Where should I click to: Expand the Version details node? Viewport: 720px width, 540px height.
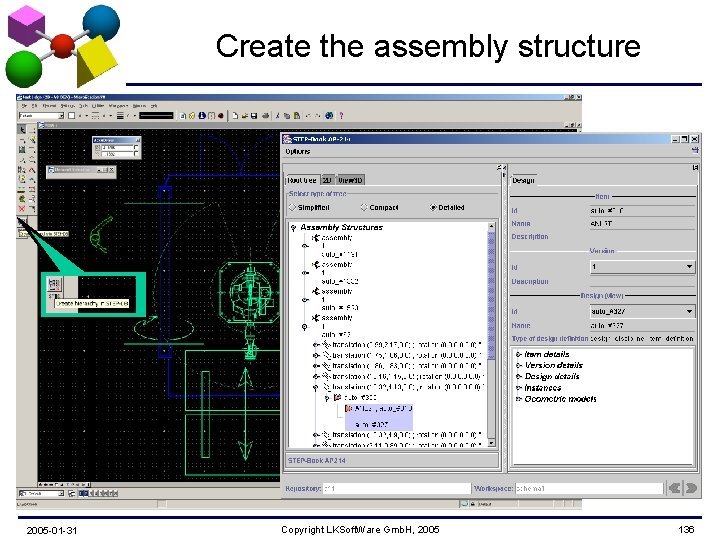518,366
